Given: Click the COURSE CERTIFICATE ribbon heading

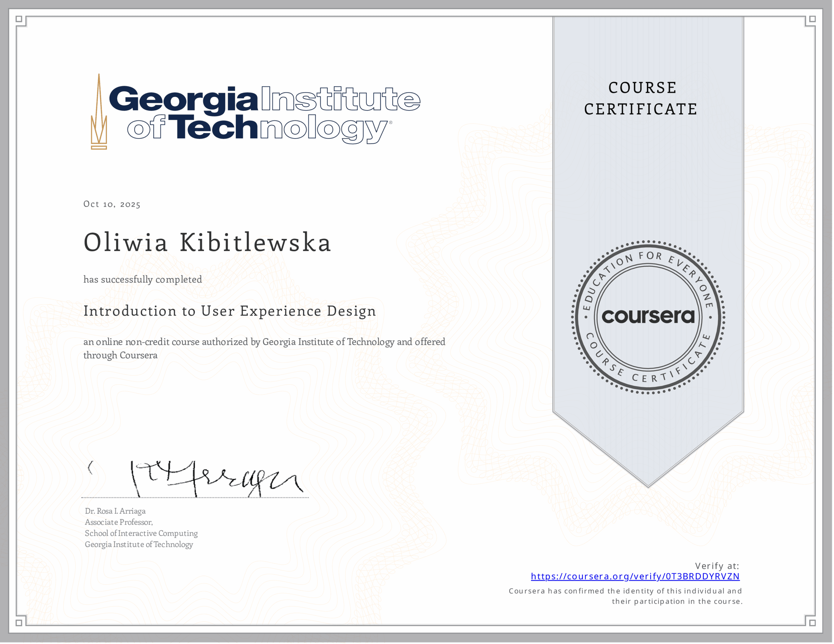Looking at the screenshot, I should click(641, 99).
